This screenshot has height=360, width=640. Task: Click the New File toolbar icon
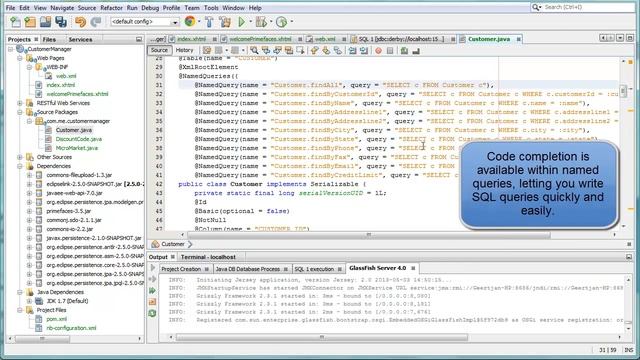16,22
